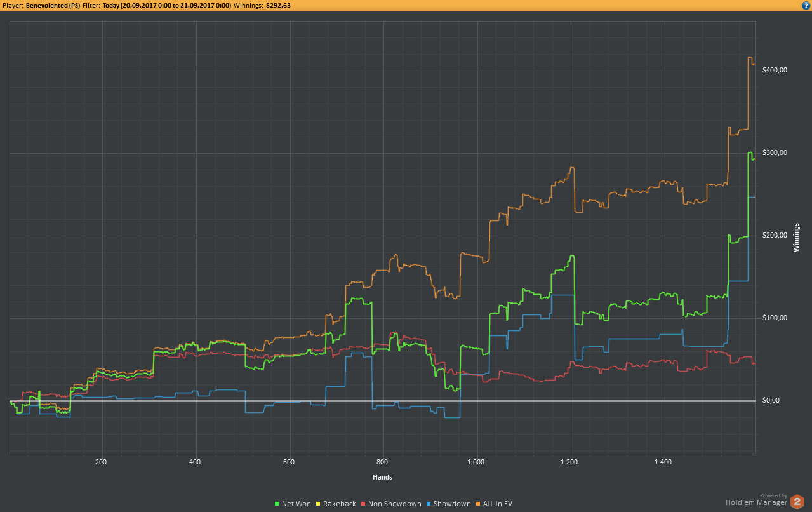Click the $200,00 y-axis label
This screenshot has width=812, height=512.
pyautogui.click(x=775, y=236)
